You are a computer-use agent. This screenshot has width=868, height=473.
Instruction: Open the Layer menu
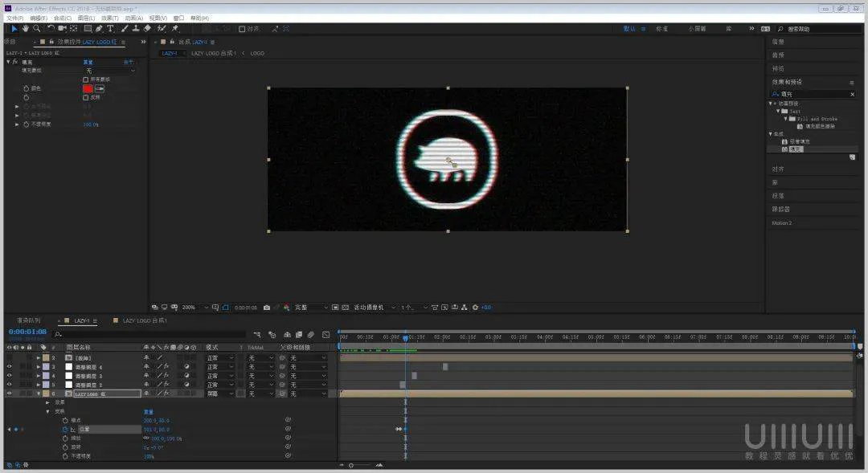86,18
